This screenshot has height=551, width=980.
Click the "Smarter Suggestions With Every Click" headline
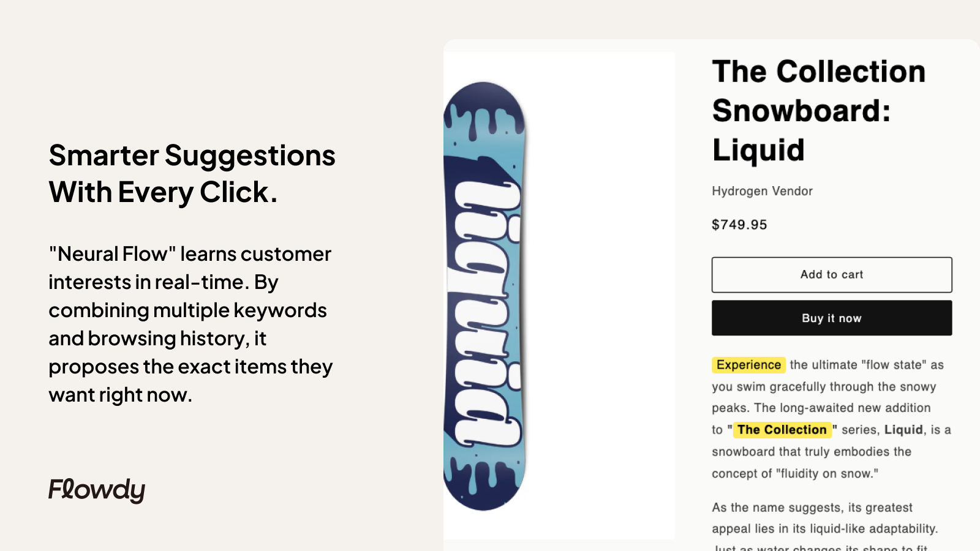click(192, 174)
